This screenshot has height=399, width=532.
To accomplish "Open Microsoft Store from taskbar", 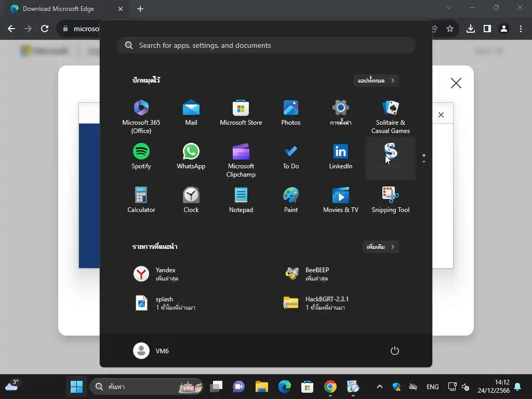I will click(x=307, y=387).
